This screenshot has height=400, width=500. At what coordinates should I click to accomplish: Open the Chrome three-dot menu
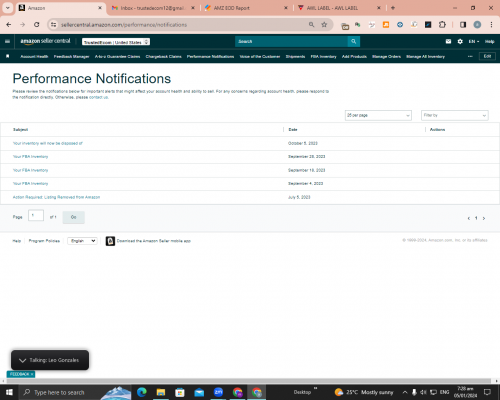click(x=491, y=25)
